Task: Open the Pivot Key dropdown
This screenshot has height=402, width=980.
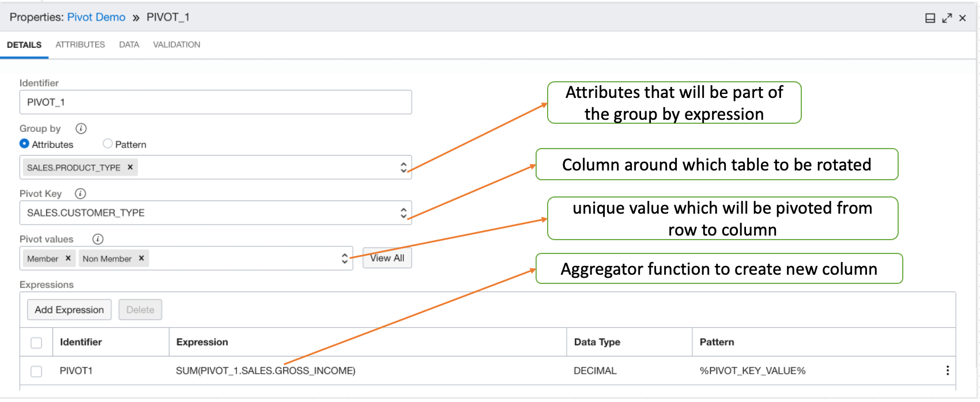Action: 403,213
